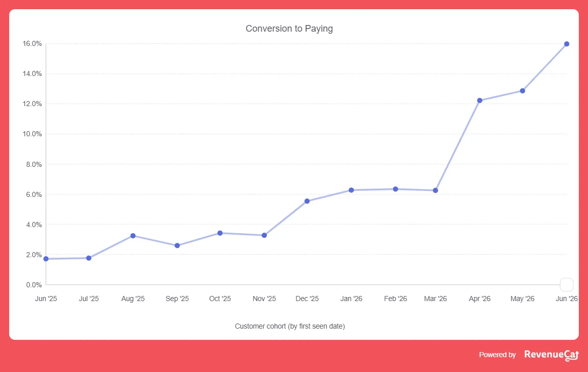This screenshot has height=372, width=588.
Task: Click the 'Conversion to Paying' chart title
Action: (289, 29)
